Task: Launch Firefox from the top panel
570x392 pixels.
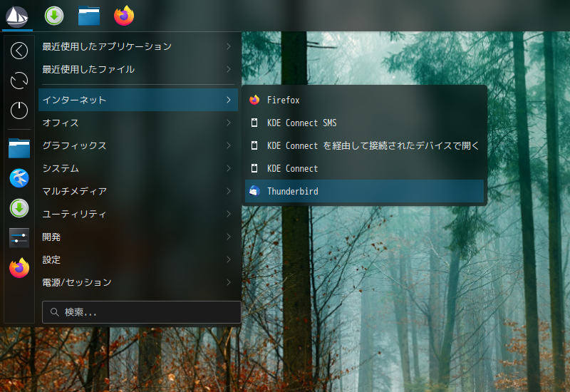Action: pos(124,16)
